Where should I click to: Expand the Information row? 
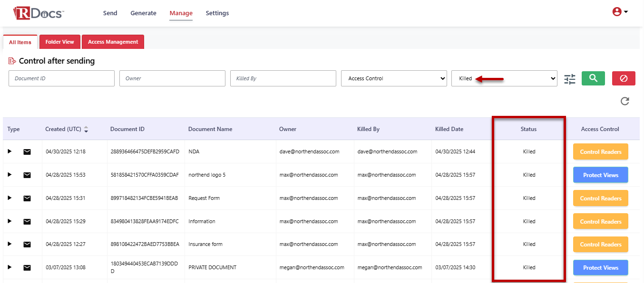[x=10, y=221]
